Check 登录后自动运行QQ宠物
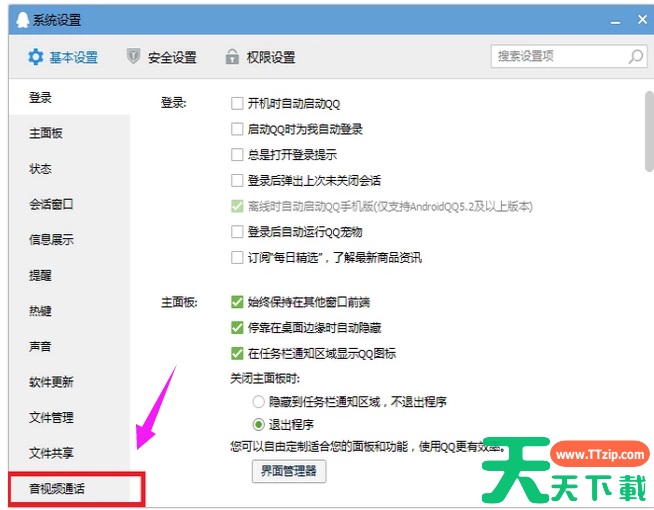This screenshot has height=510, width=654. pos(237,231)
